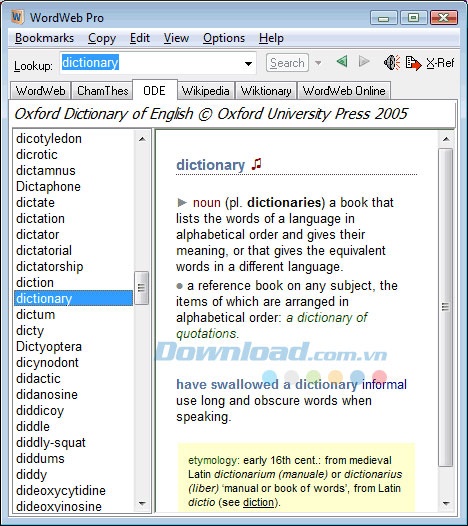Click the Search button
This screenshot has width=468, height=526.
tap(287, 63)
